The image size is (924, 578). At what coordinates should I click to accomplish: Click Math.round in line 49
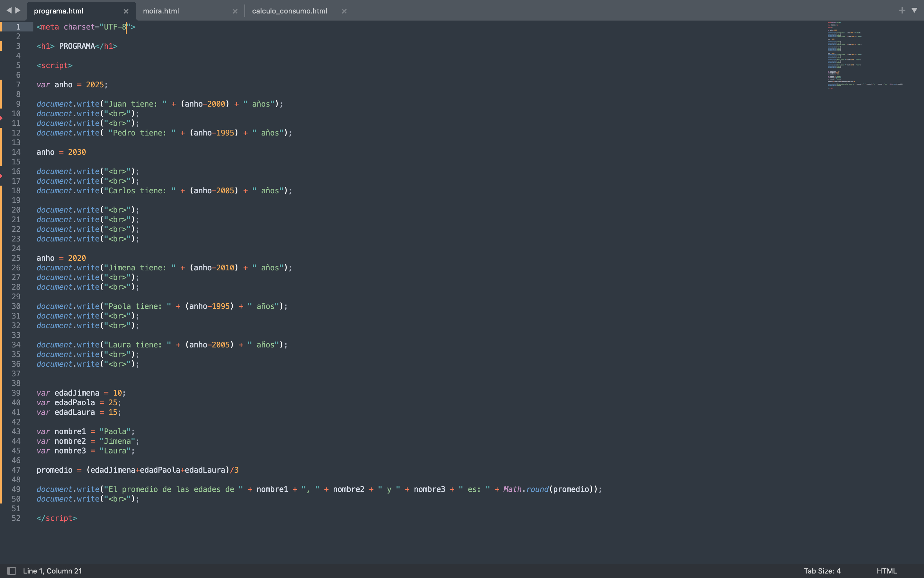coord(526,489)
